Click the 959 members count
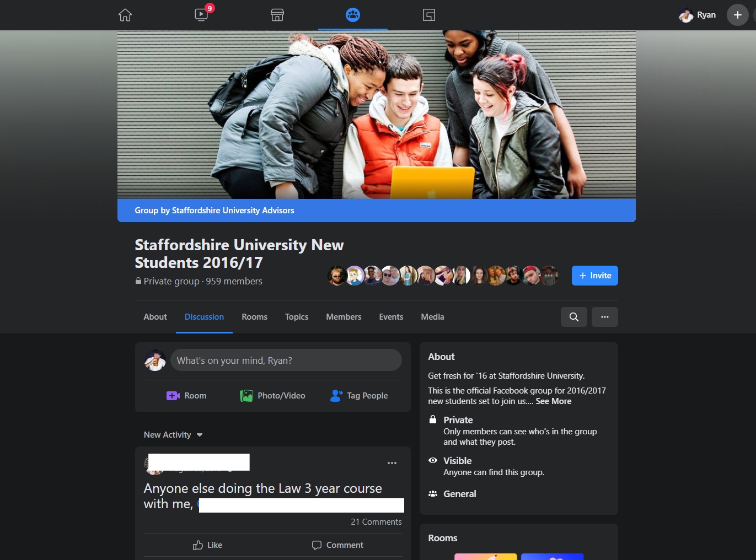Image resolution: width=756 pixels, height=560 pixels. point(234,281)
